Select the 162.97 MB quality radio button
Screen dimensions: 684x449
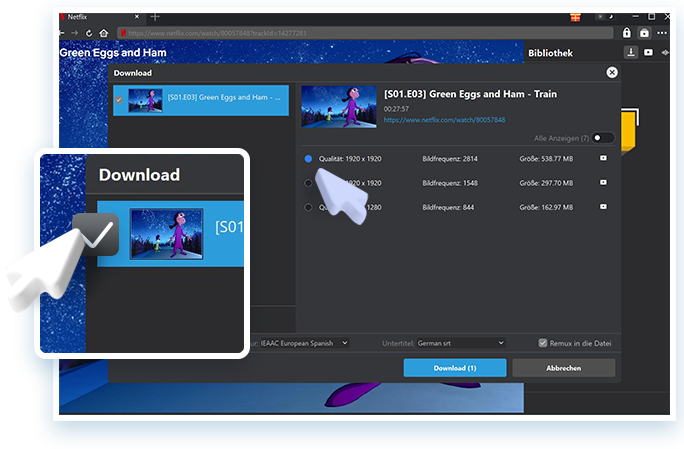[x=308, y=207]
